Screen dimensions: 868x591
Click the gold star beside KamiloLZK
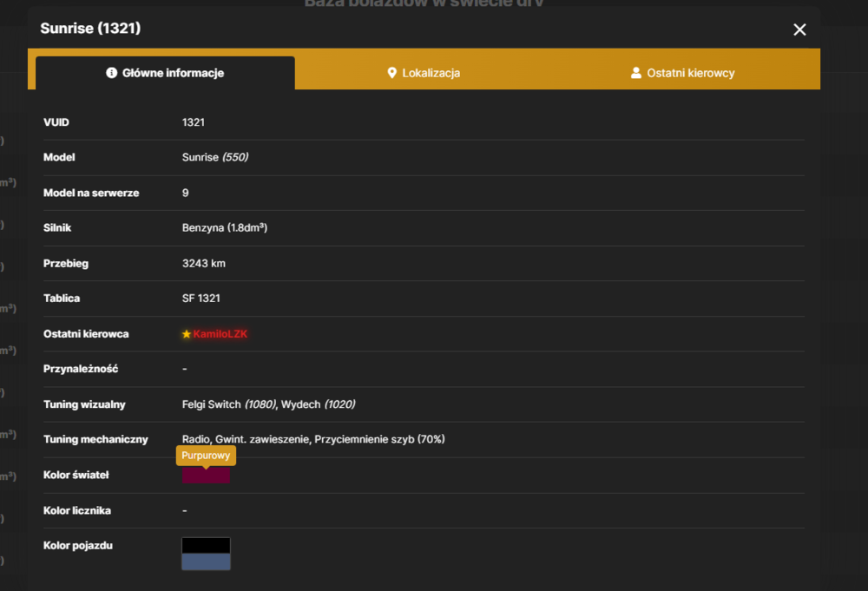point(187,333)
